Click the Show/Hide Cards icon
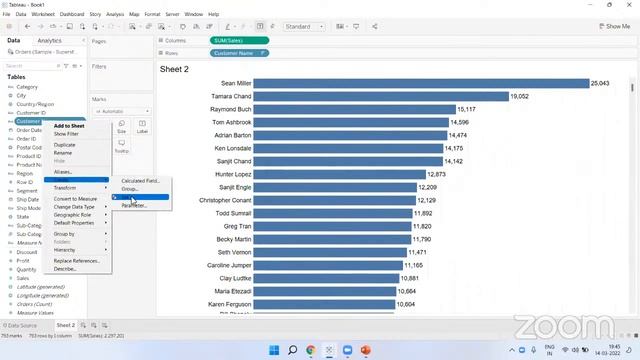The image size is (640, 360). click(340, 27)
